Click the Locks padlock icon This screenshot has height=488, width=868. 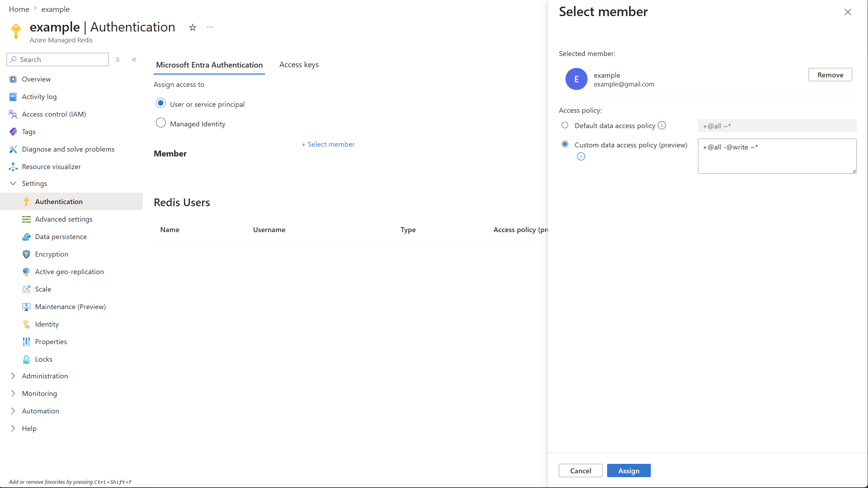point(26,359)
